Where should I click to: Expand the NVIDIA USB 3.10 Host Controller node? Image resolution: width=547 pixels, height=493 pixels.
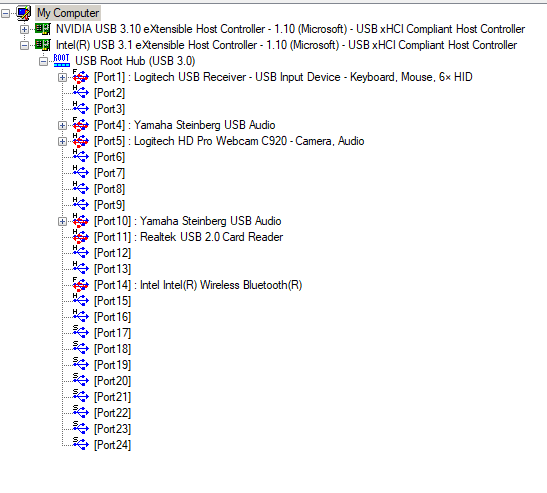[24, 30]
